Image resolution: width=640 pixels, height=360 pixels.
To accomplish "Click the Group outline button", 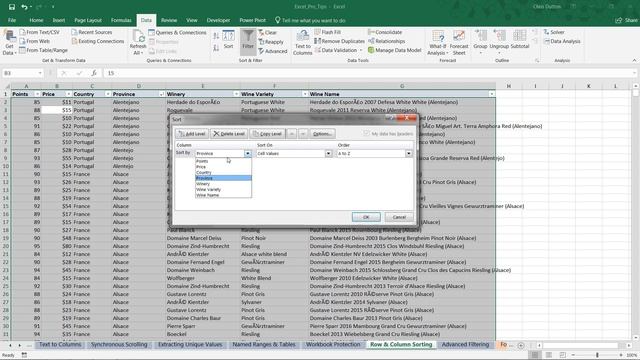I will pos(480,42).
